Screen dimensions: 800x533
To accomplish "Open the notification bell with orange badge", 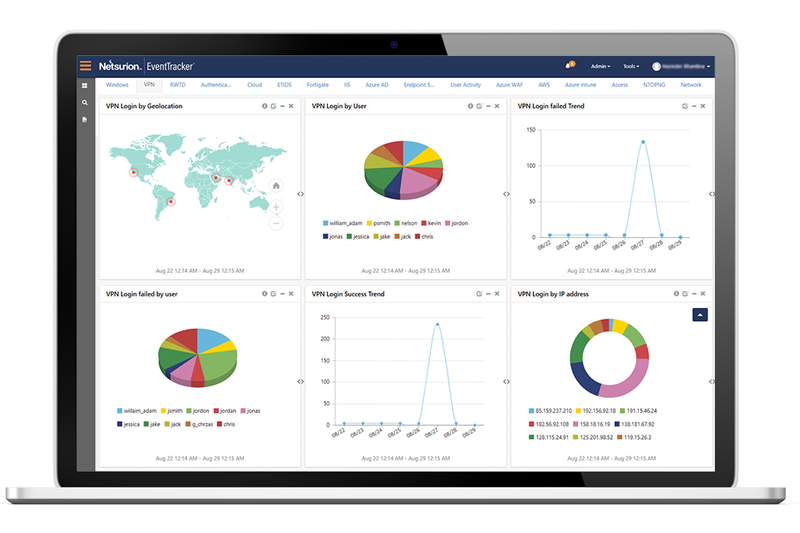I will pyautogui.click(x=569, y=65).
